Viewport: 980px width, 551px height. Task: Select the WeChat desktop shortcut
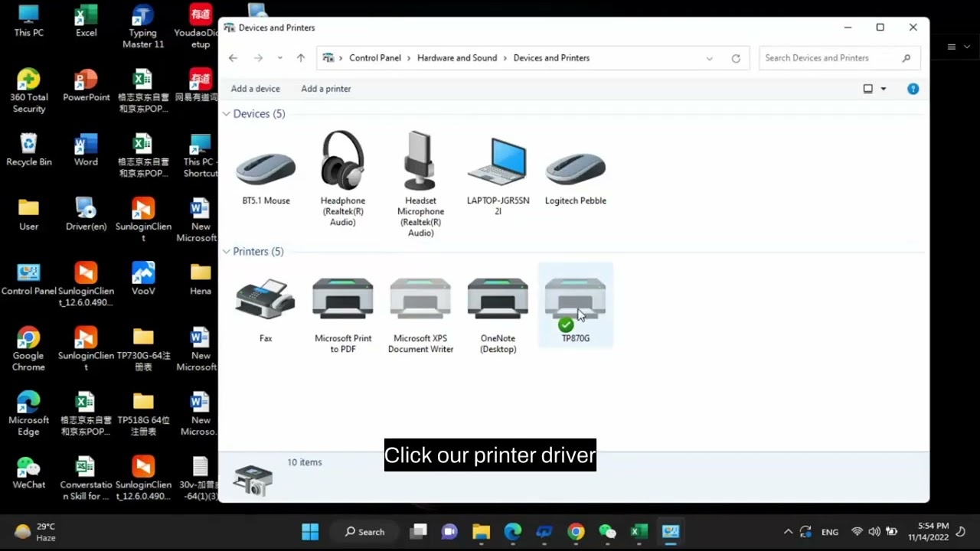pos(28,473)
